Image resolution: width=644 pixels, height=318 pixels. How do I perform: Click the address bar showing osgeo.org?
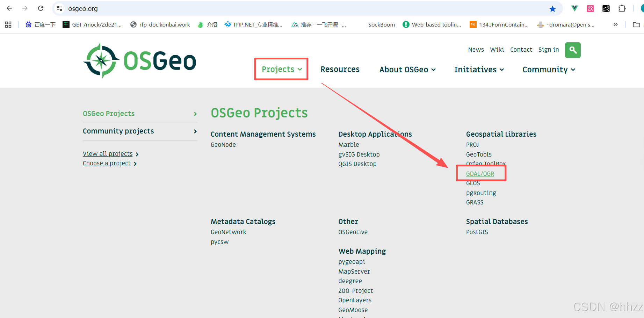(x=307, y=8)
